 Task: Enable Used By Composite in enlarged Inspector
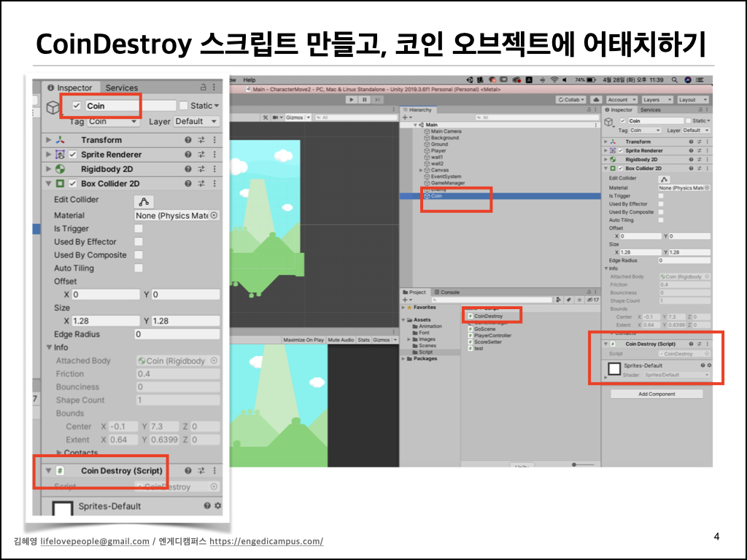point(139,254)
